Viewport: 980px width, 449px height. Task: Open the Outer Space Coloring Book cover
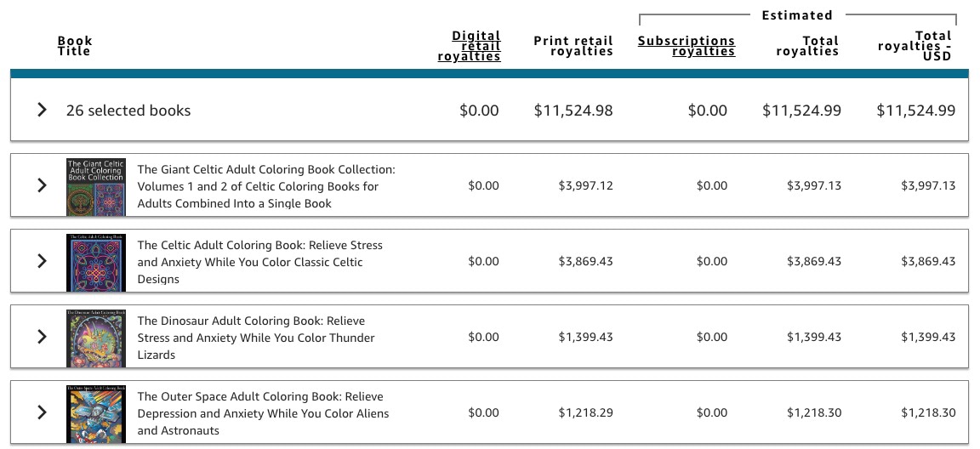point(96,413)
